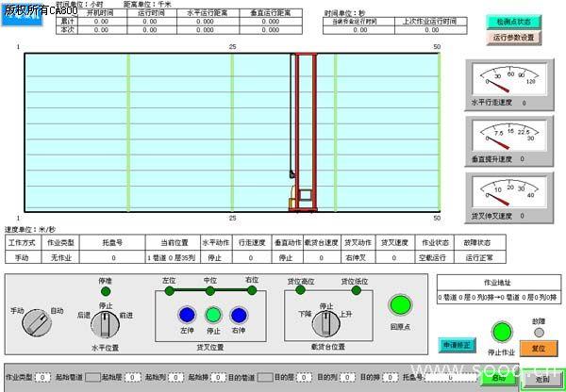
Task: Open the 检测点状态 screen
Action: point(514,21)
